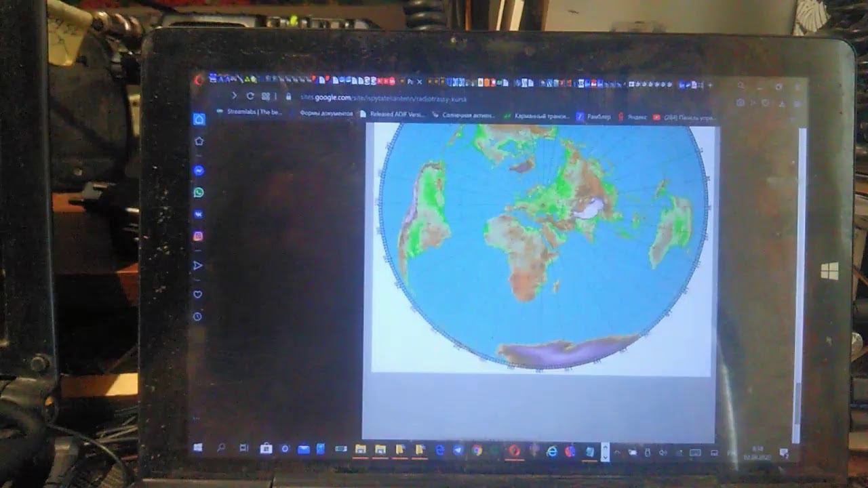Reload the page
This screenshot has width=868, height=488.
tap(250, 96)
